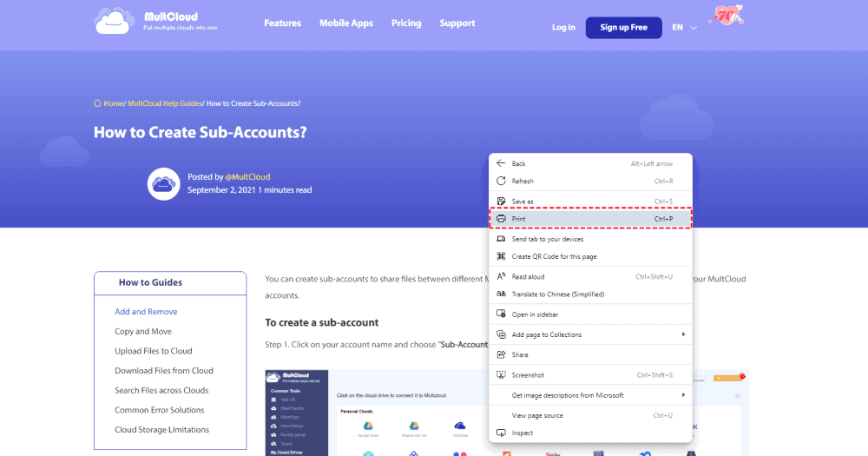868x456 pixels.
Task: Click the Screenshot icon
Action: click(501, 374)
